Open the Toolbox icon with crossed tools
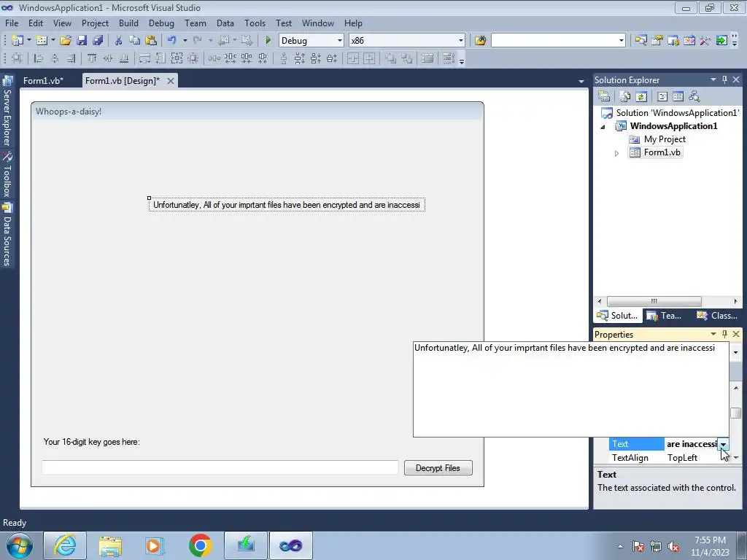The height and width of the screenshot is (560, 747). (705, 41)
